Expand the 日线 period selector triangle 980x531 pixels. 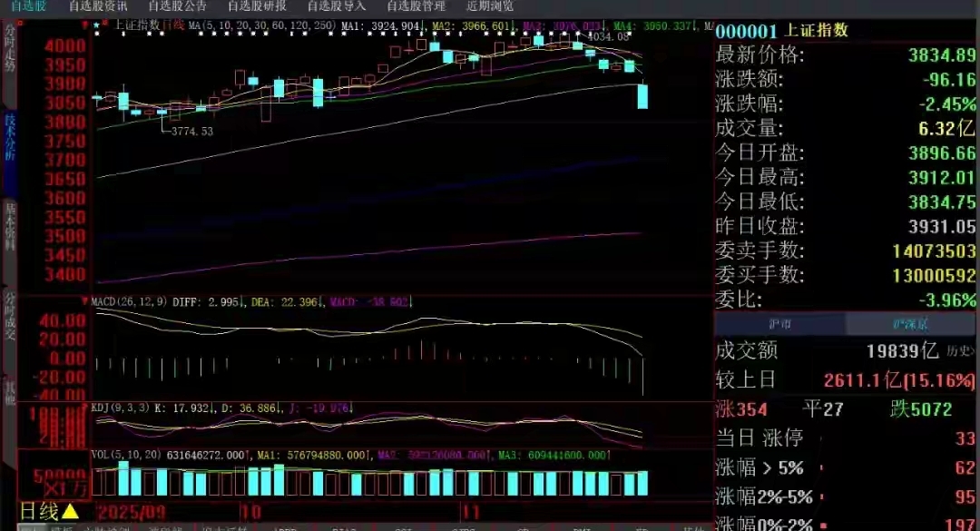[70, 511]
